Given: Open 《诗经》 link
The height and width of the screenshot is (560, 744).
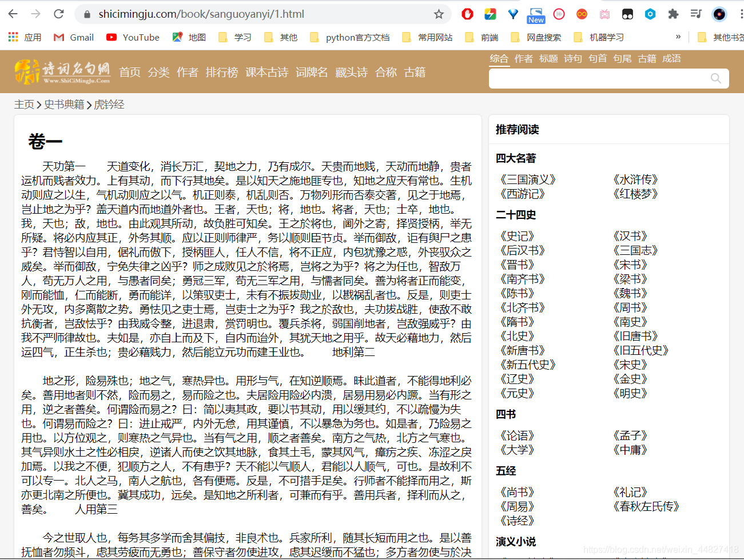Looking at the screenshot, I should (516, 521).
